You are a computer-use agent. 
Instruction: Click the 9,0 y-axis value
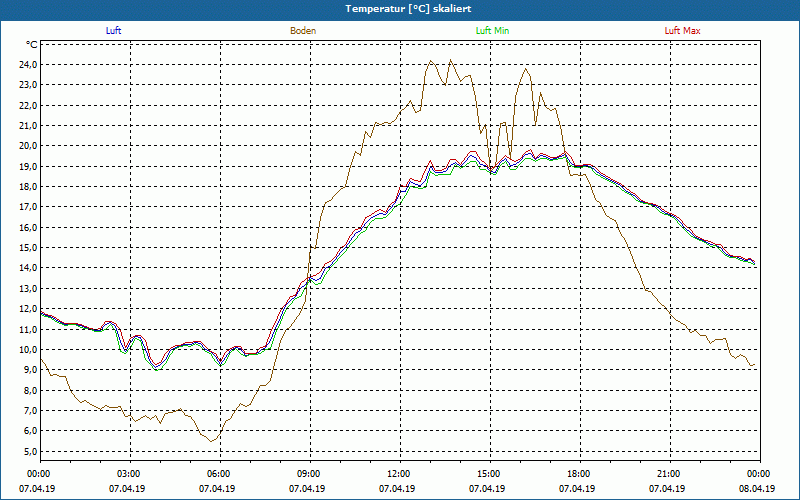click(x=31, y=370)
